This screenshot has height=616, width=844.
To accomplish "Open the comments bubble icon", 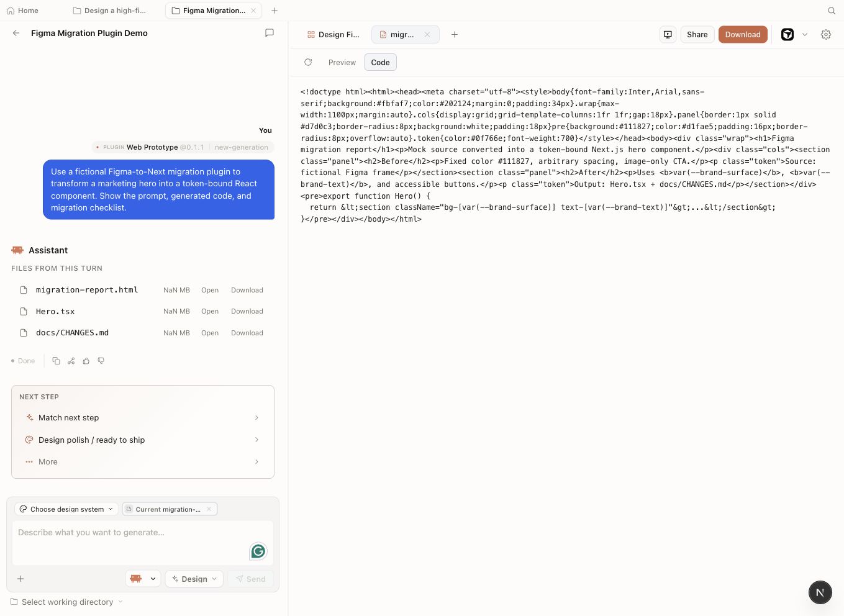I will (270, 33).
